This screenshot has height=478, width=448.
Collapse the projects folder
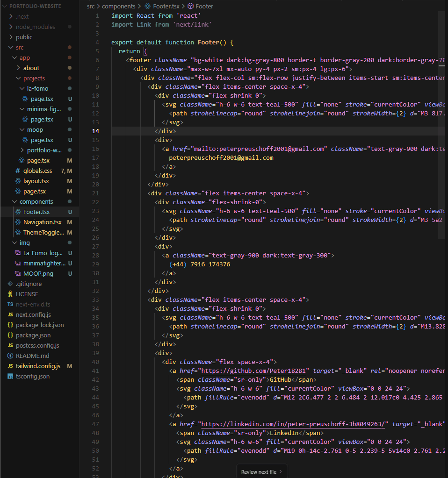coord(18,78)
